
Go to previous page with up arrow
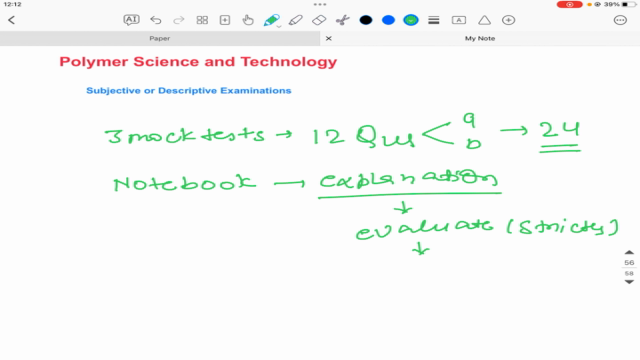click(629, 253)
